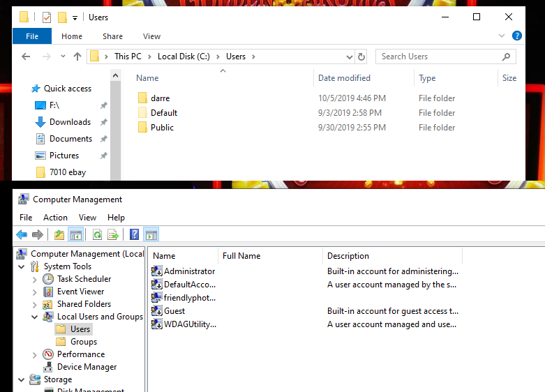
Task: Click the Up one level folder toolbar icon
Action: 59,235
